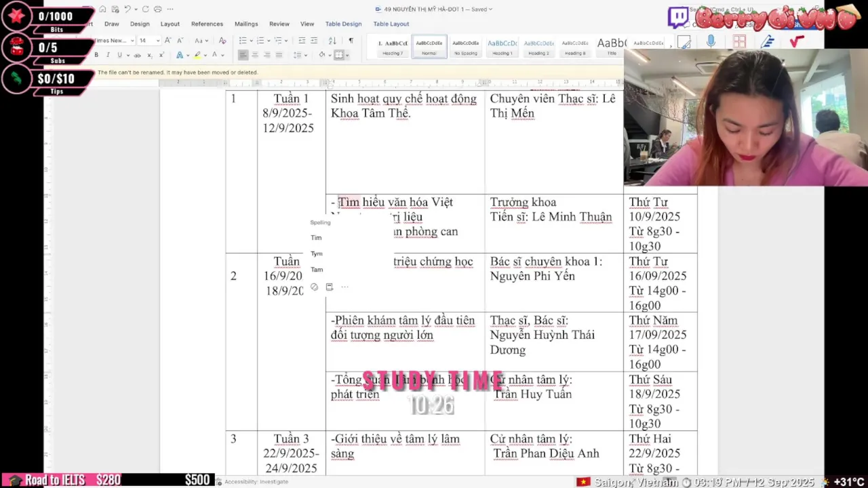Apply the font color A button
Screen dimensions: 868x488
click(x=214, y=55)
